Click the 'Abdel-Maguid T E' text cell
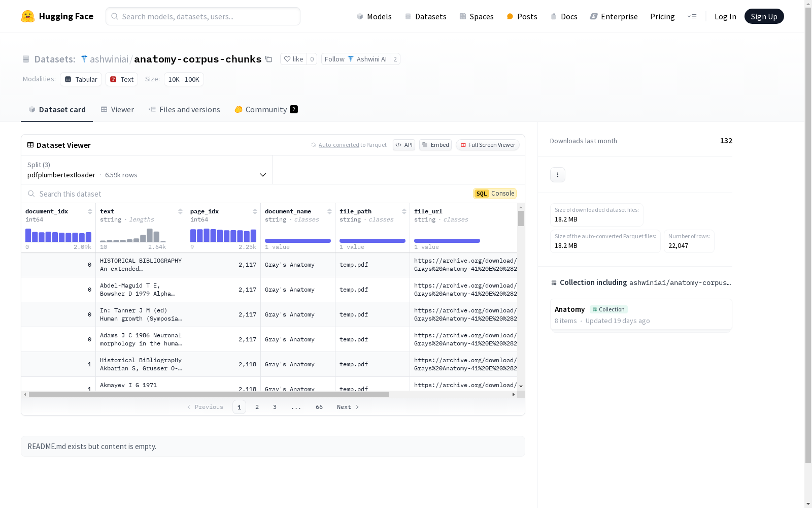 pos(141,290)
